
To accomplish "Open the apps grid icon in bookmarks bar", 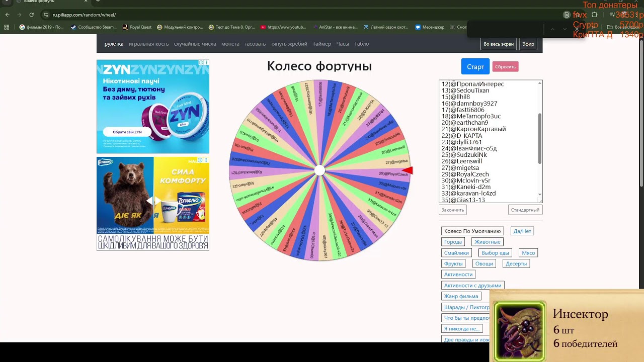I will (x=8, y=27).
